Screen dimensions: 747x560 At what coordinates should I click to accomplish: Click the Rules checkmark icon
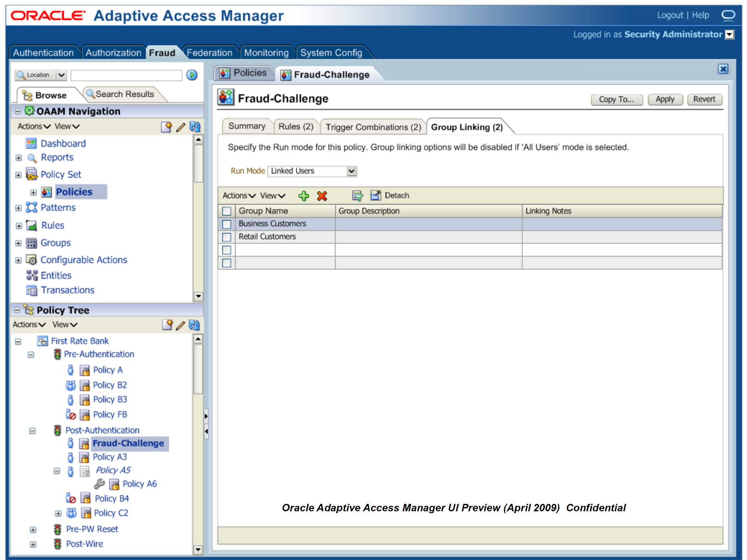pos(32,225)
